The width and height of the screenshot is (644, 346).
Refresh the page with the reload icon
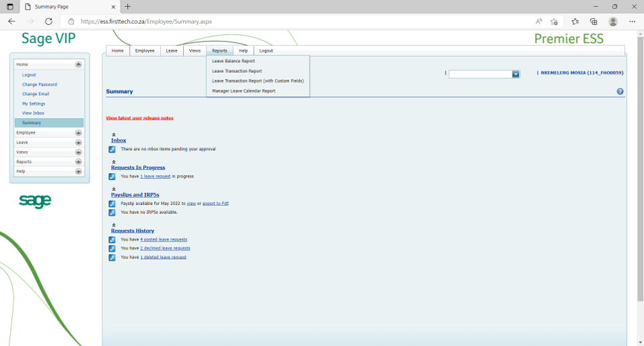click(49, 22)
